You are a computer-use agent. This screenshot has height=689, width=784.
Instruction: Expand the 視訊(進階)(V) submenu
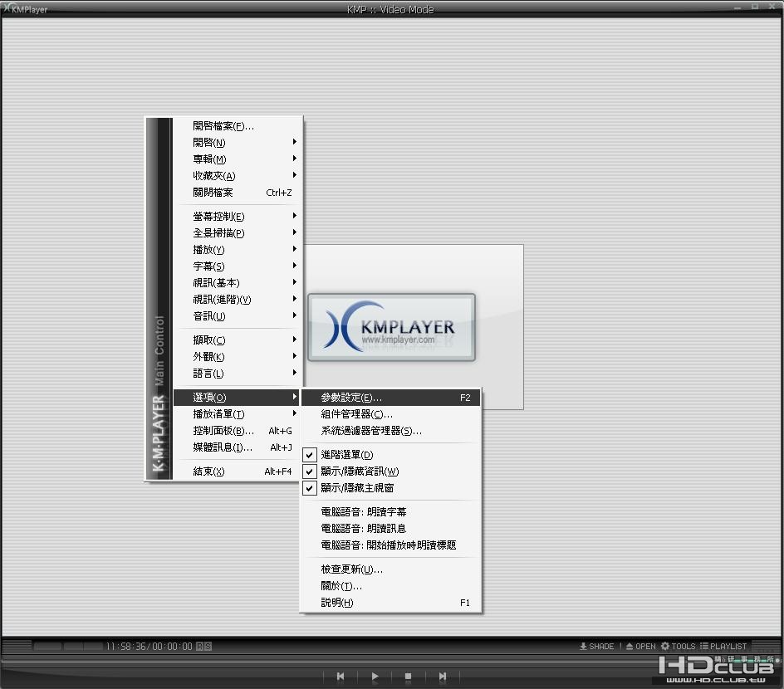(x=238, y=300)
